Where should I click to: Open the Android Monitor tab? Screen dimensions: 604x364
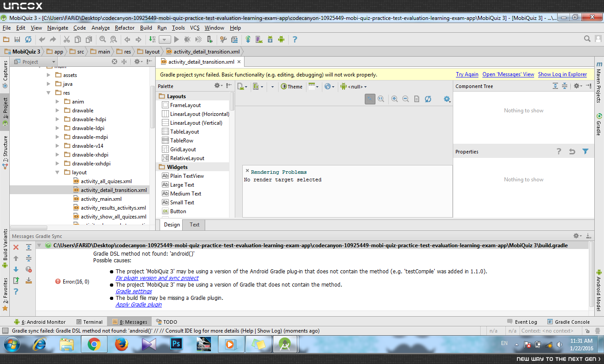(39, 322)
